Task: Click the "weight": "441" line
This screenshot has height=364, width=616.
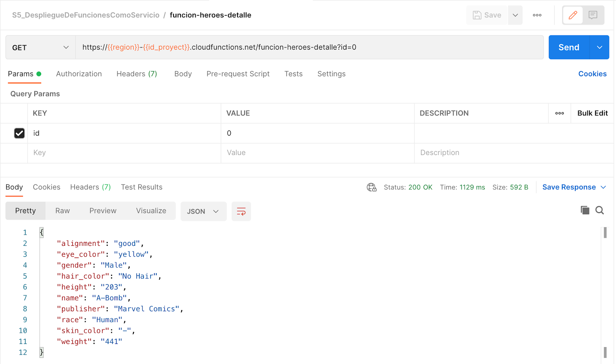Action: (89, 342)
